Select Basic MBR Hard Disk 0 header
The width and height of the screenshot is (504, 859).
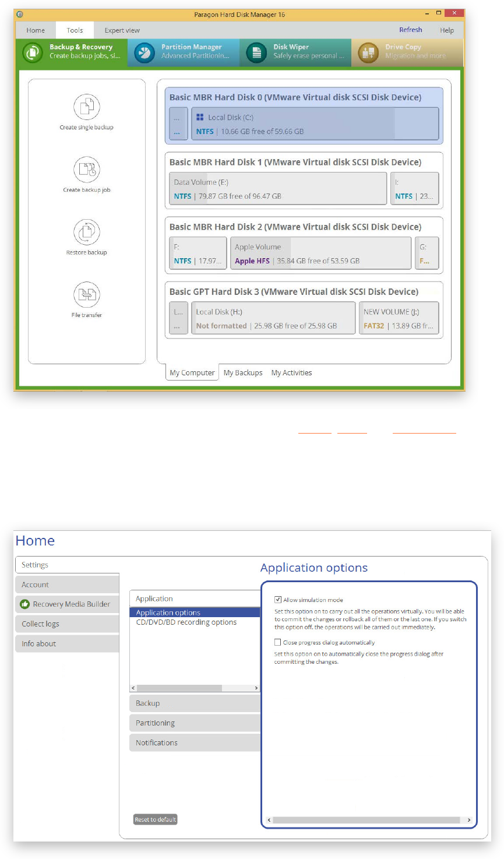click(x=295, y=97)
